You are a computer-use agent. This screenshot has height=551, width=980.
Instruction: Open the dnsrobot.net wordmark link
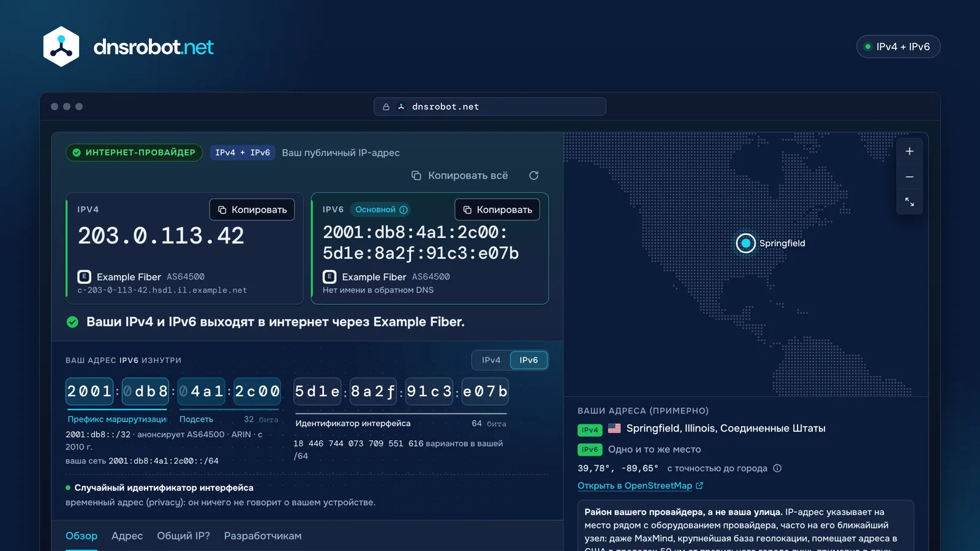coord(153,47)
